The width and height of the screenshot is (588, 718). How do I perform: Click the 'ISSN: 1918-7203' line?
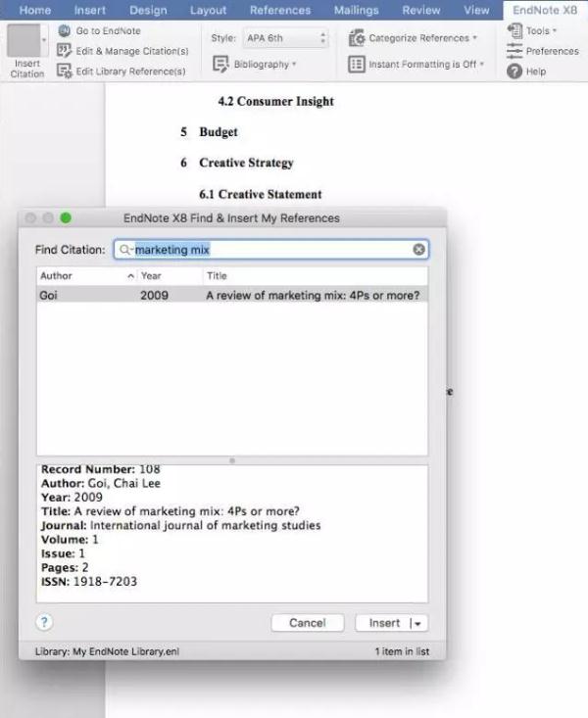click(89, 582)
